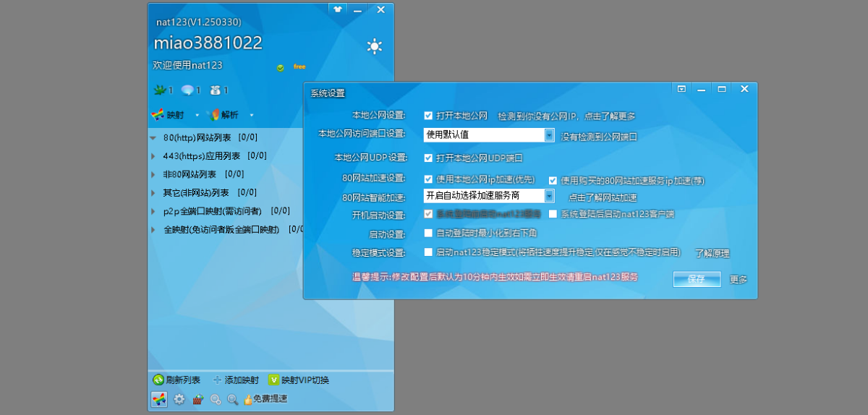The image size is (868, 415).
Task: Click the skin shirt icon in nat123 title bar
Action: (x=338, y=9)
